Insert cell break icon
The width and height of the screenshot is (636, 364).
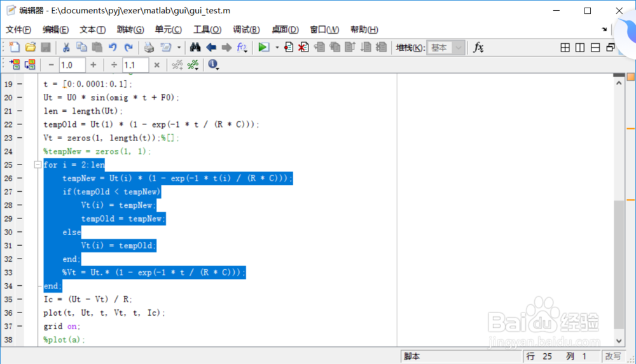click(177, 65)
